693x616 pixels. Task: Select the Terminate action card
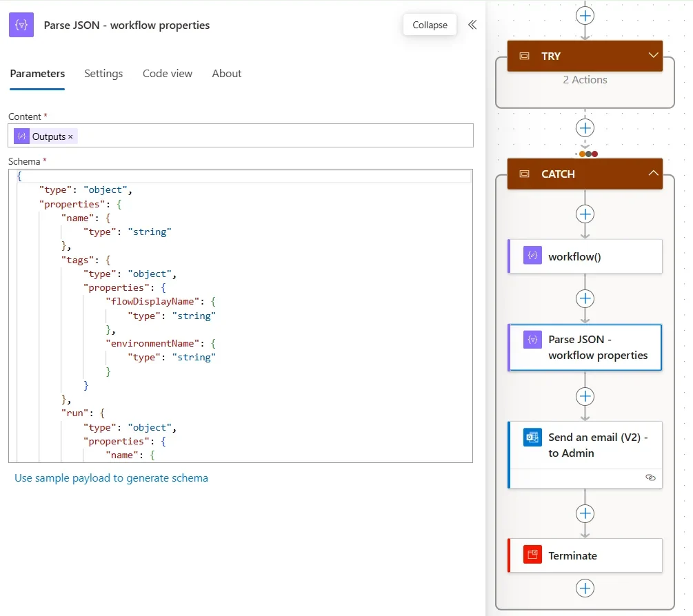click(x=585, y=555)
